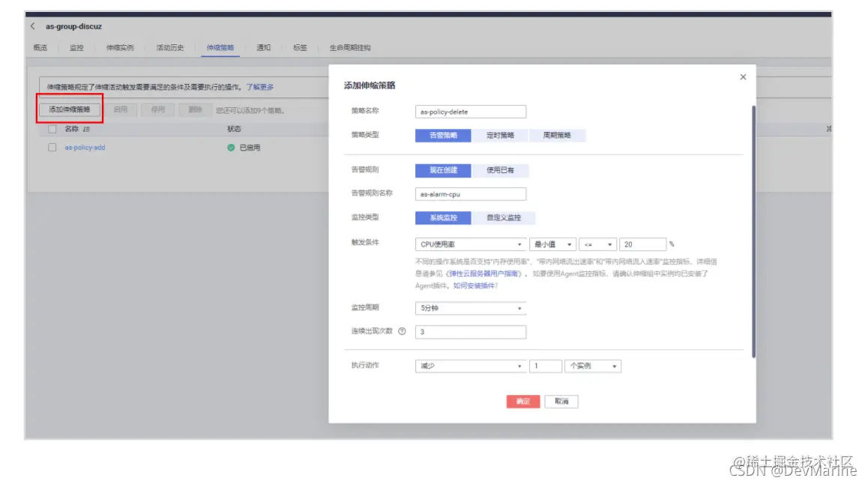Screen dimensions: 868x484
Task: Select the periodic policy type
Action: point(557,136)
